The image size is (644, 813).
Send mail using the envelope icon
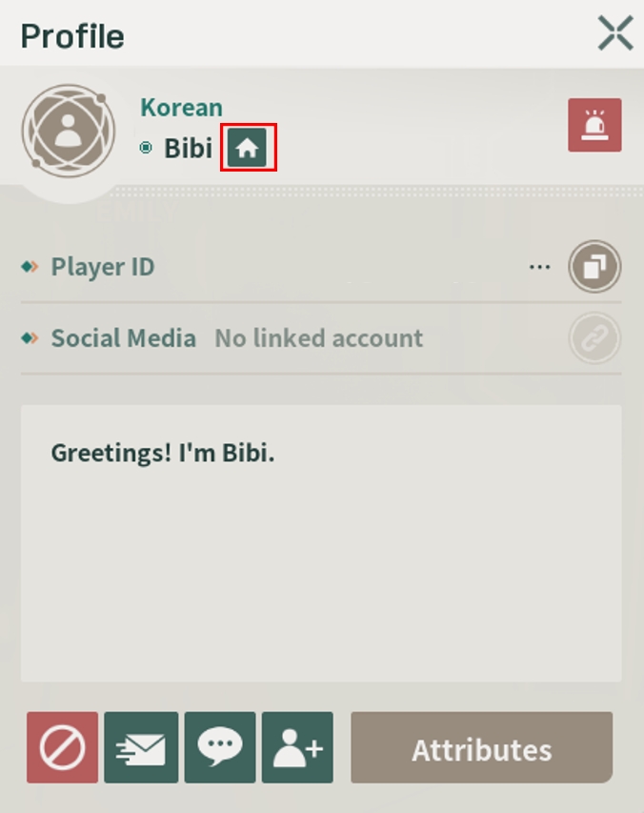(141, 747)
